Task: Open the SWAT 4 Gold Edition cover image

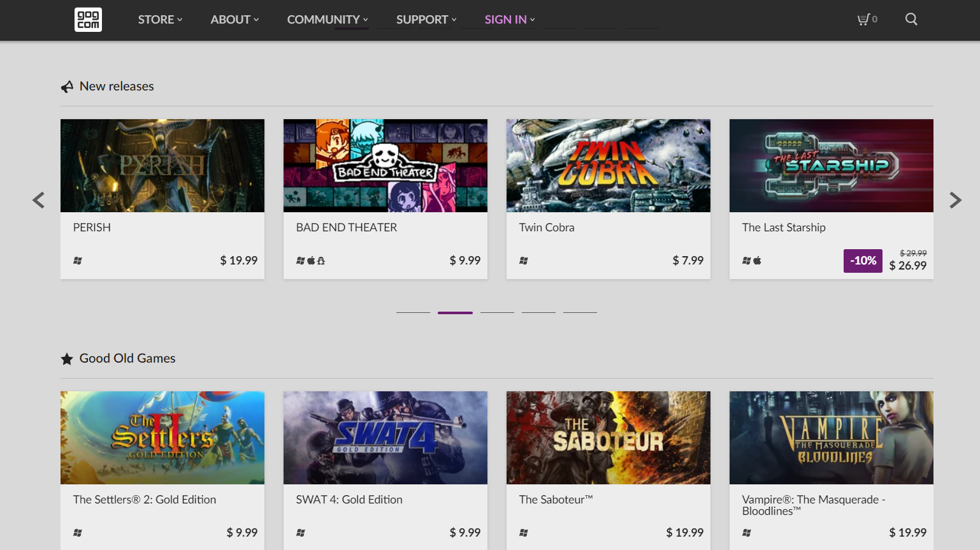Action: point(386,438)
